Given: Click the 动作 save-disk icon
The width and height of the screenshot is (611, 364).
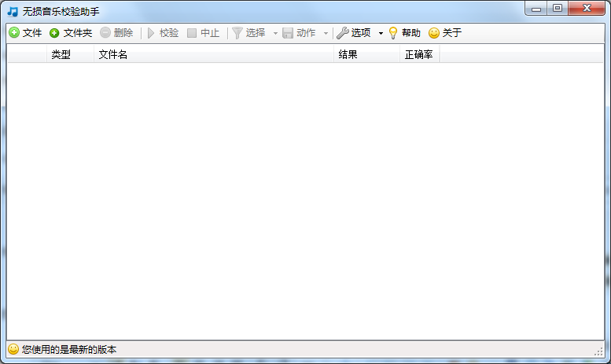Looking at the screenshot, I should pyautogui.click(x=288, y=33).
